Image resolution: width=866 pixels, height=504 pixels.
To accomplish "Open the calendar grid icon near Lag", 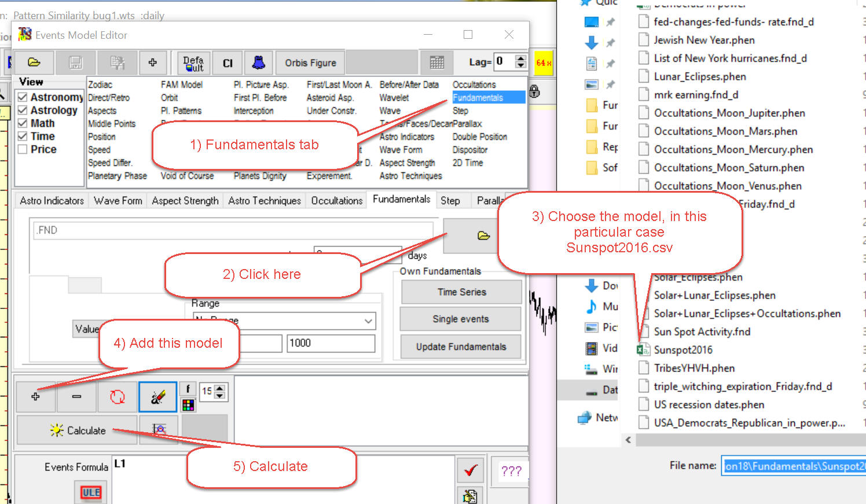I will click(436, 62).
